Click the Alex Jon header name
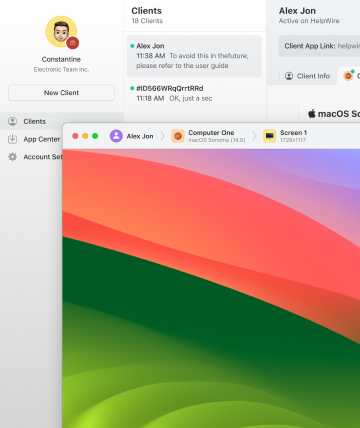 point(297,11)
